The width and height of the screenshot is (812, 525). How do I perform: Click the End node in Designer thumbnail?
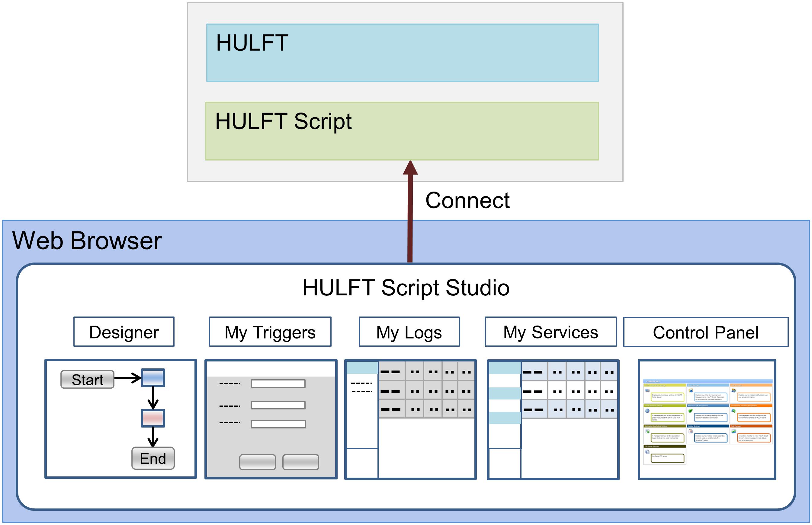point(153,458)
